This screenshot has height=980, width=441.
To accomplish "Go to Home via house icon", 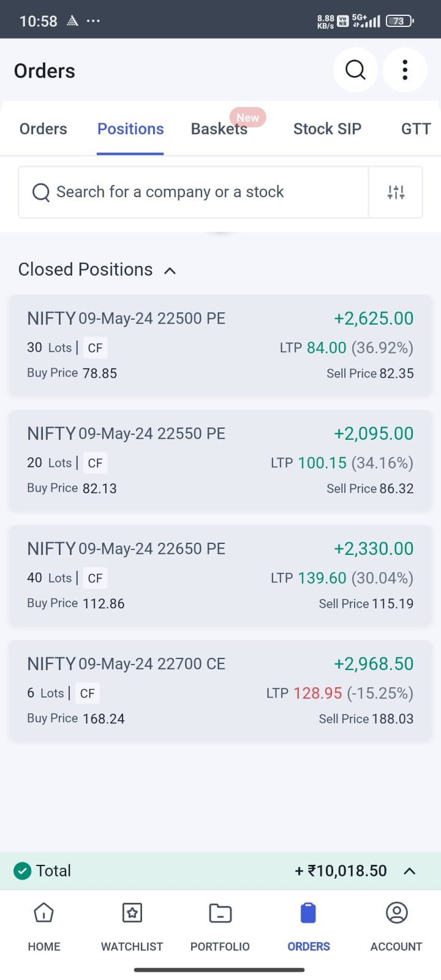I will tap(43, 913).
